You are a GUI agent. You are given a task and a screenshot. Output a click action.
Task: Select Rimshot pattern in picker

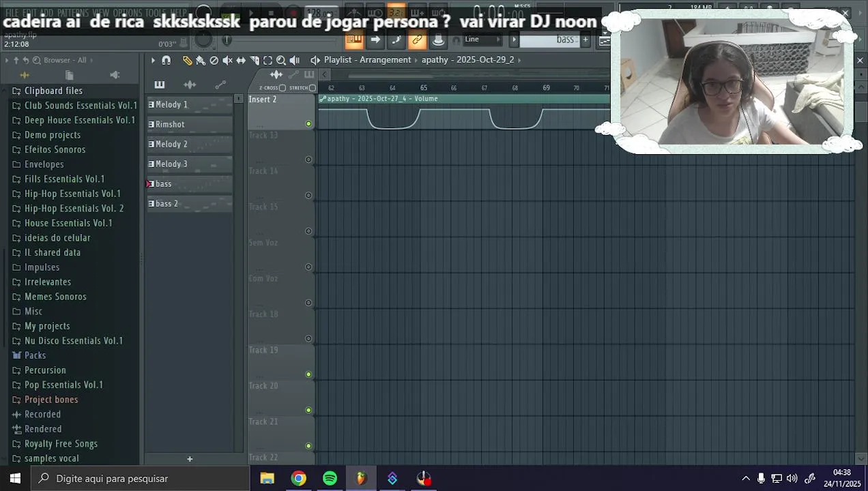tap(190, 124)
